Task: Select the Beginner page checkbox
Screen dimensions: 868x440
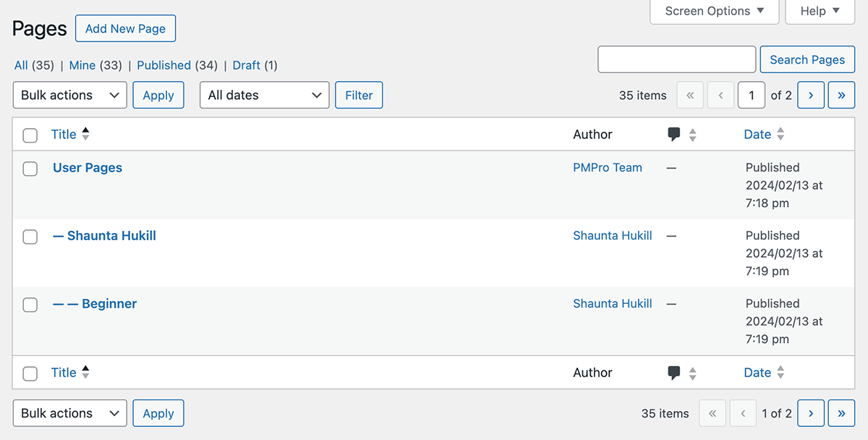Action: pyautogui.click(x=30, y=305)
